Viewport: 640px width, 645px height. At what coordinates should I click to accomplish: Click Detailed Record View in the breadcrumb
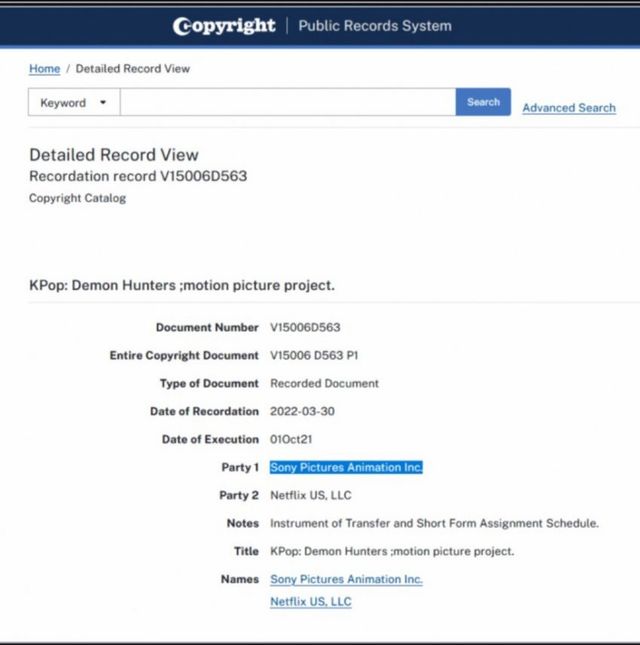132,69
